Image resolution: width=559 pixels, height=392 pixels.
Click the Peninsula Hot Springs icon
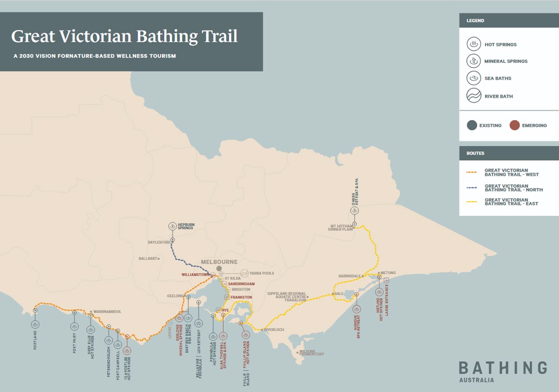(x=213, y=336)
